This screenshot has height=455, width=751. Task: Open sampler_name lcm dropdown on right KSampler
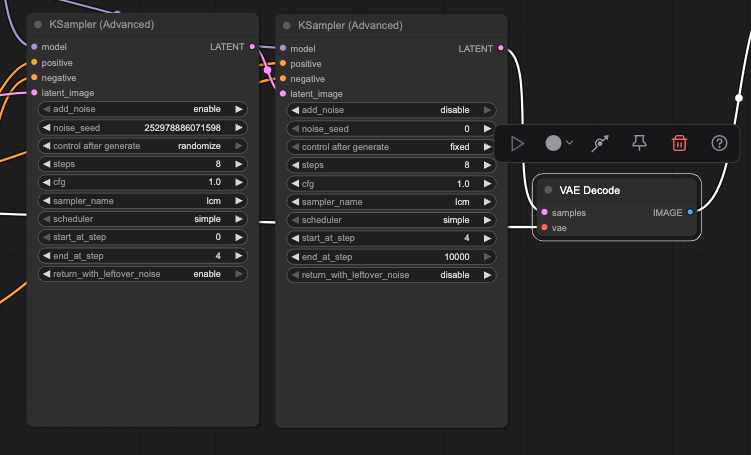click(391, 202)
